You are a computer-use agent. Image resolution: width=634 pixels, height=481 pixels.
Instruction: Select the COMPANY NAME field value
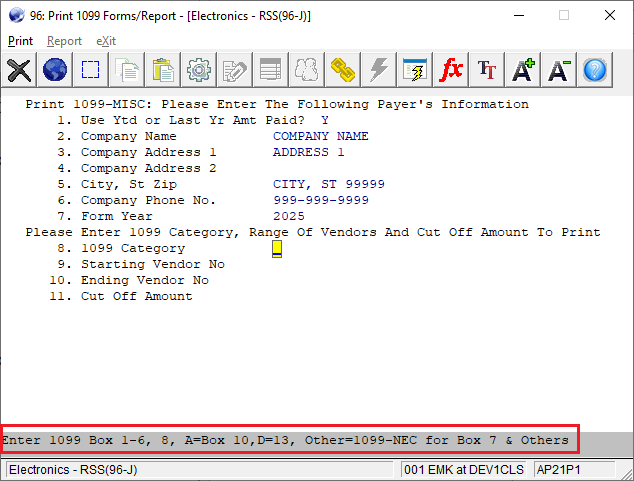click(320, 136)
